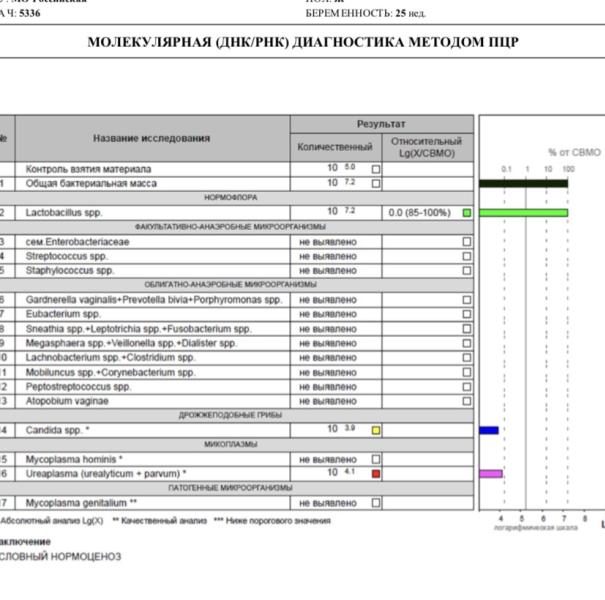This screenshot has width=605, height=600.
Task: Click the ** Качественный анализ footnote
Action: (x=160, y=521)
